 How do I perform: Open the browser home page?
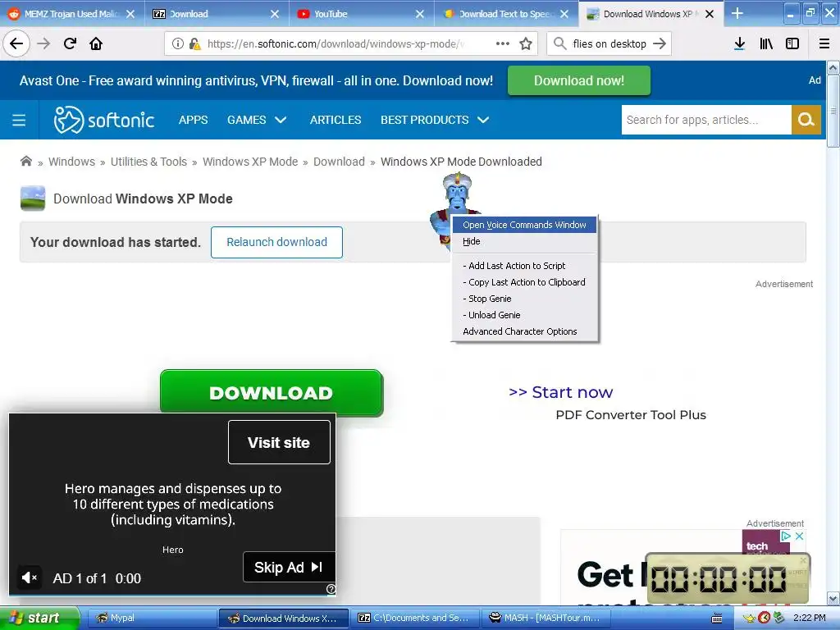96,44
